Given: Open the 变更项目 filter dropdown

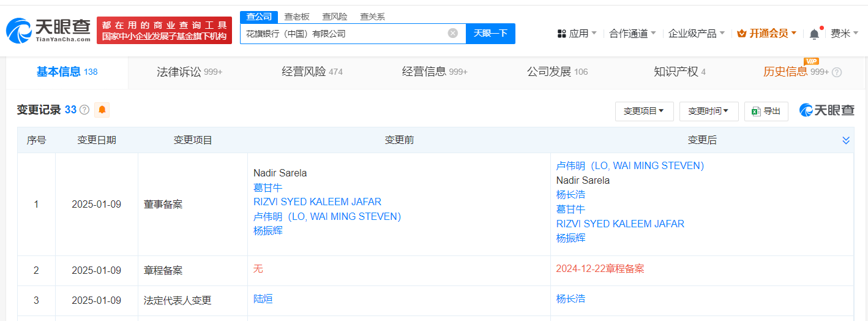Looking at the screenshot, I should 644,111.
